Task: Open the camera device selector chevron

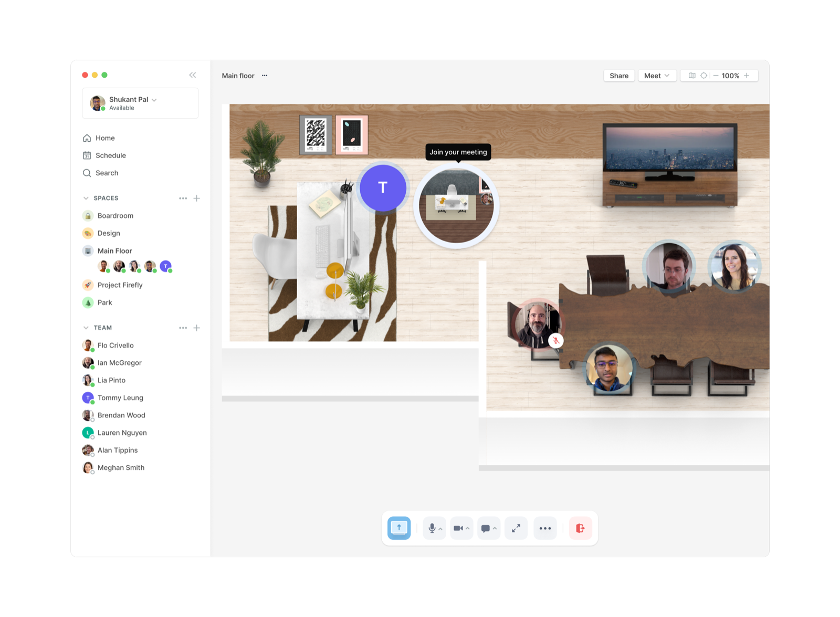Action: (468, 529)
